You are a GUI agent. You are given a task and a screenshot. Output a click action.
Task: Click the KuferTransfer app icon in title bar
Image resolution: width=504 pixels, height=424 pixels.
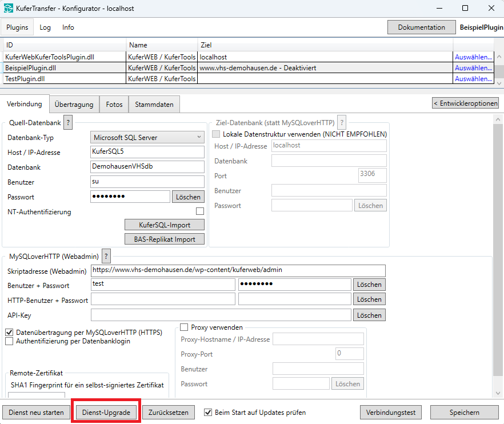pyautogui.click(x=9, y=8)
